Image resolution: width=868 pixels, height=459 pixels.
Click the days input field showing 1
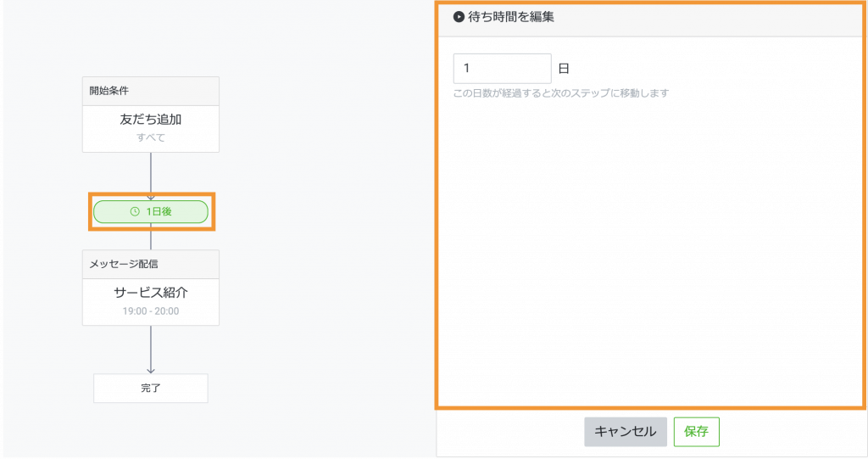click(502, 69)
